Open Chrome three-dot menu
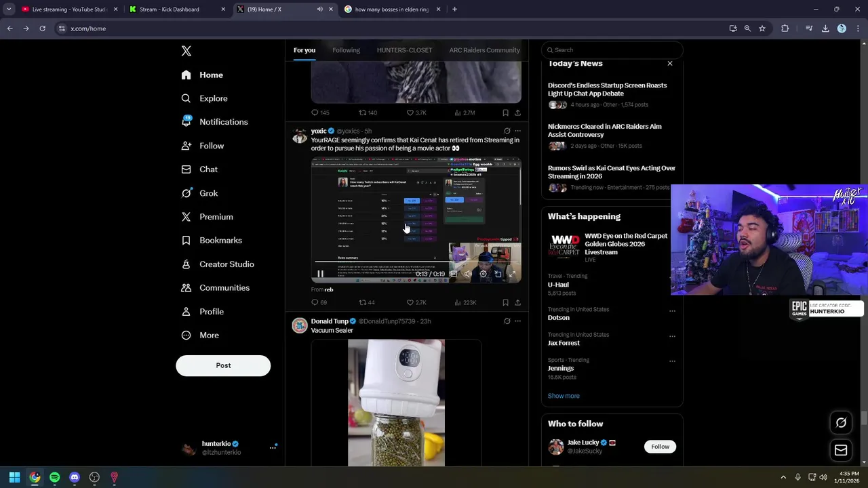The width and height of the screenshot is (868, 488). (x=858, y=28)
